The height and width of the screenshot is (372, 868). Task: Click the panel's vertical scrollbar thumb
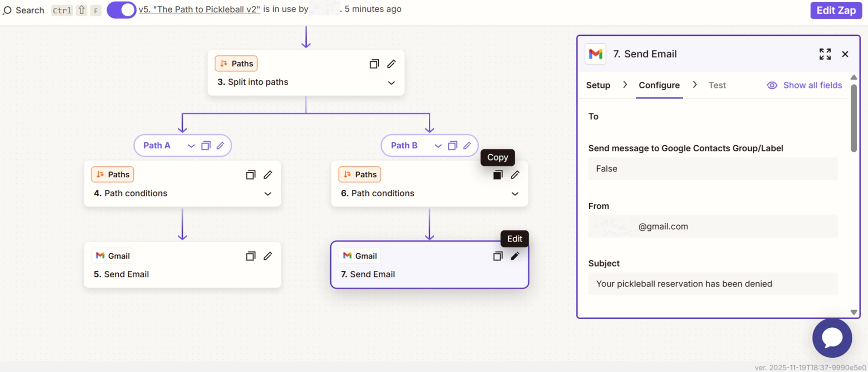click(854, 118)
